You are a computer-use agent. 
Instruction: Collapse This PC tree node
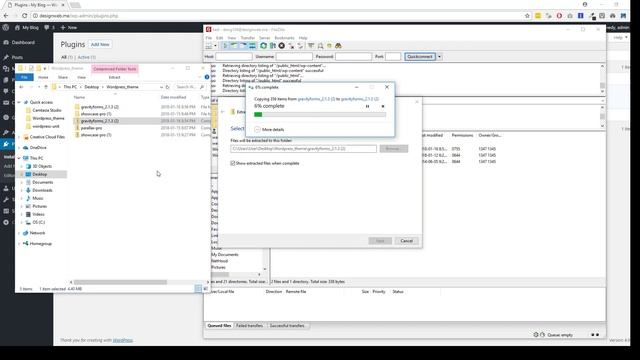coord(19,158)
